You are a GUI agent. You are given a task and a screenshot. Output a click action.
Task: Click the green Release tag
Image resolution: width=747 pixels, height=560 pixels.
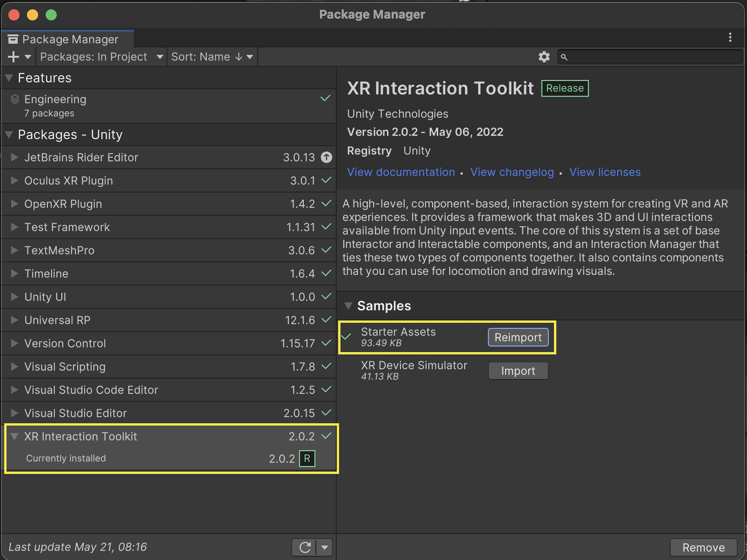click(x=565, y=88)
